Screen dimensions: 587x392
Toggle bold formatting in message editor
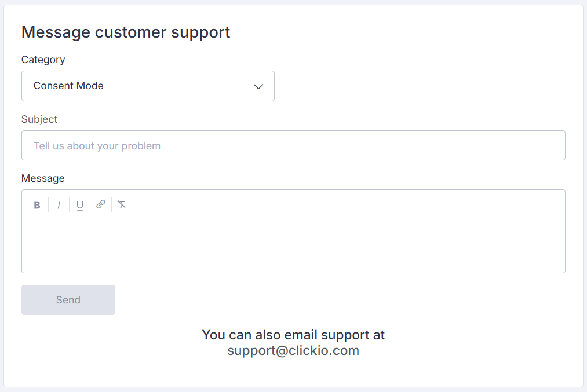click(37, 205)
